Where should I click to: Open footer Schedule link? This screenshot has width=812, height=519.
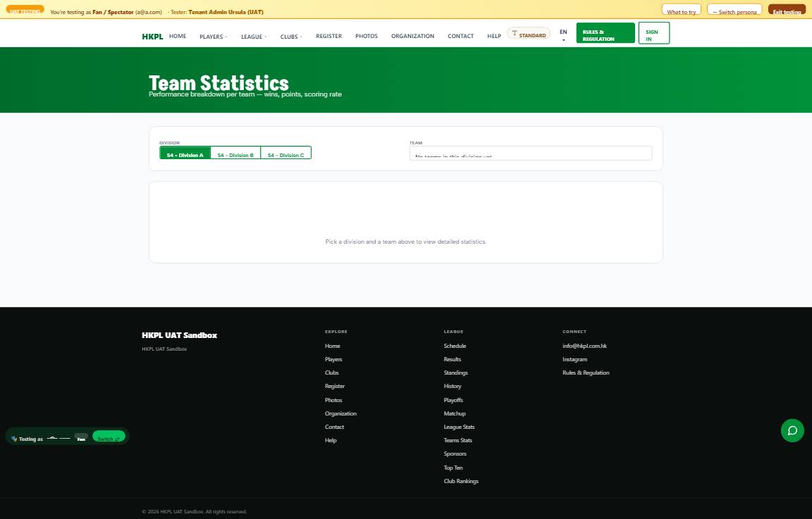click(455, 346)
